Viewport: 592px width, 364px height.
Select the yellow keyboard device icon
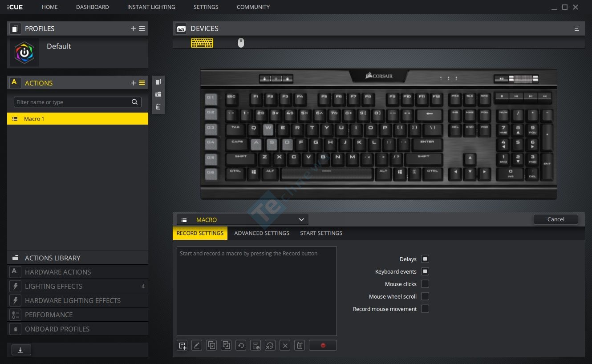202,43
